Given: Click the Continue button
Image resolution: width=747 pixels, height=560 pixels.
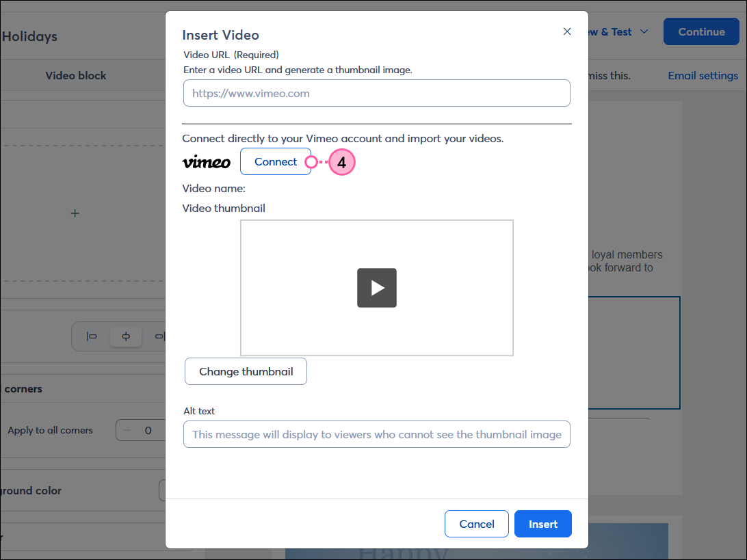Looking at the screenshot, I should point(701,31).
